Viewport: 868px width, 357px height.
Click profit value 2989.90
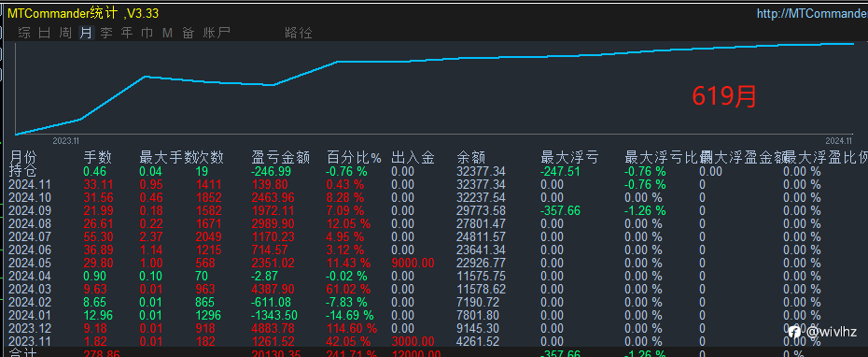[x=273, y=224]
